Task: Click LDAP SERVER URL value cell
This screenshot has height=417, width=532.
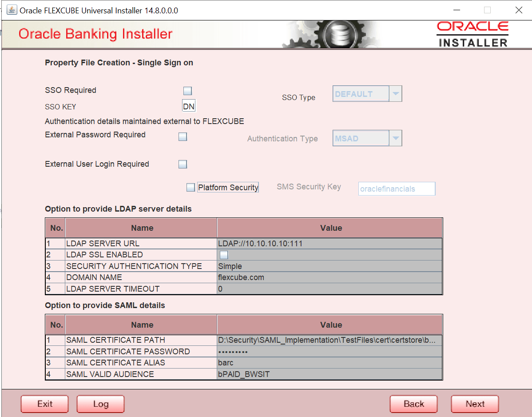Action: [330, 244]
